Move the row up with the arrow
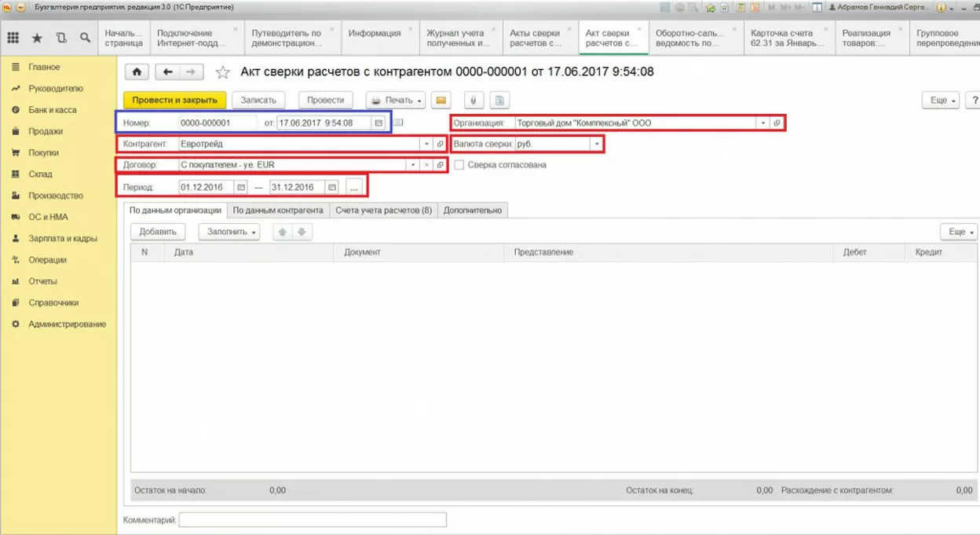This screenshot has height=535, width=980. tap(283, 232)
